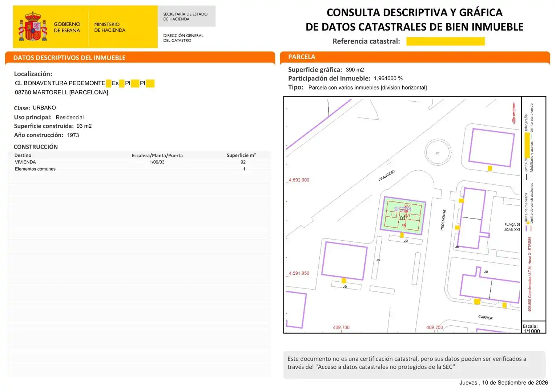Click the 4.592.000 coordinate label

pos(299,180)
